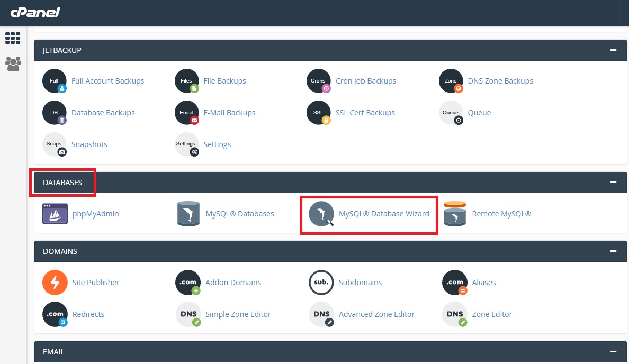Screen dimensions: 629x364
Task: Collapse the DATABASES section
Action: click(x=613, y=183)
